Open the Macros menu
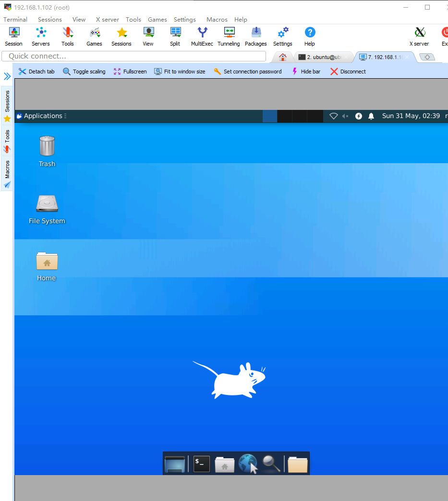Image resolution: width=448 pixels, height=501 pixels. [217, 20]
